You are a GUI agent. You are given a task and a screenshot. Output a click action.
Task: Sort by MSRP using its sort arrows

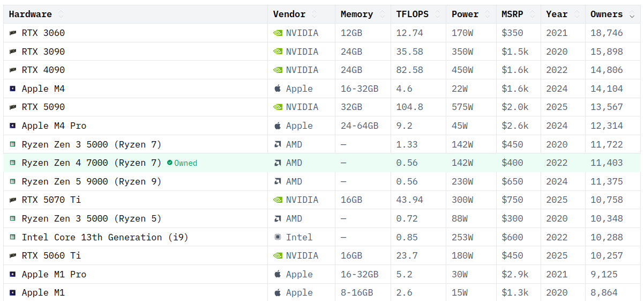(532, 14)
